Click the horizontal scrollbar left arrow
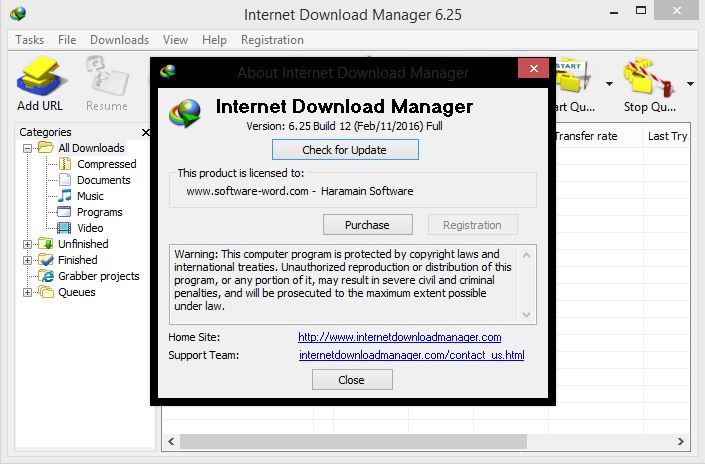 171,442
